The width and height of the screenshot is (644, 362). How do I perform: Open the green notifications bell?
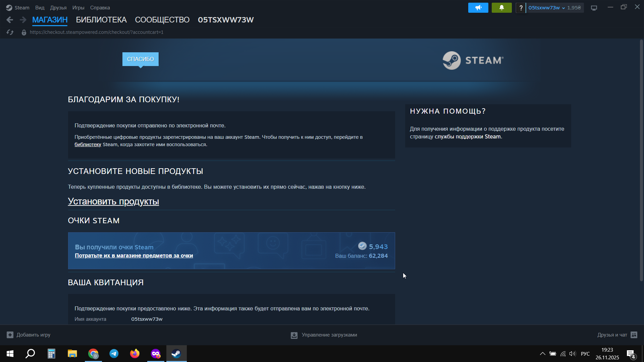(x=501, y=8)
